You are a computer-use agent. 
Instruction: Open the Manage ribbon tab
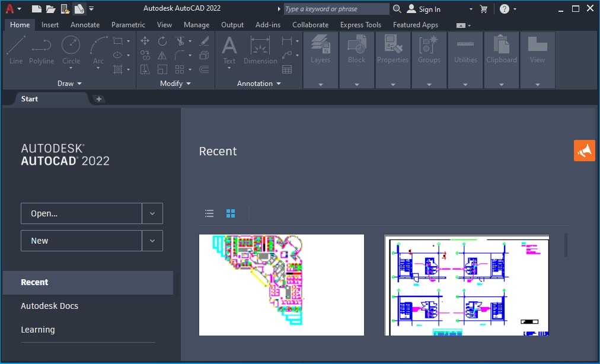click(x=196, y=25)
